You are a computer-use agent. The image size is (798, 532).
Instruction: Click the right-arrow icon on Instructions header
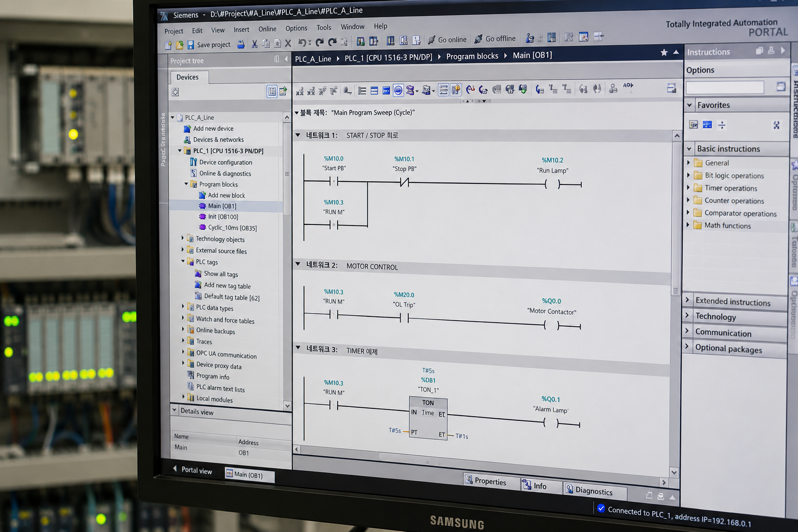click(783, 50)
